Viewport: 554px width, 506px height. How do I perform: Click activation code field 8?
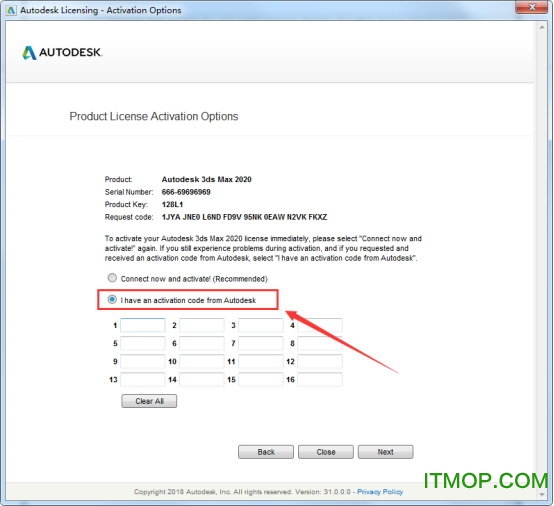(x=320, y=343)
